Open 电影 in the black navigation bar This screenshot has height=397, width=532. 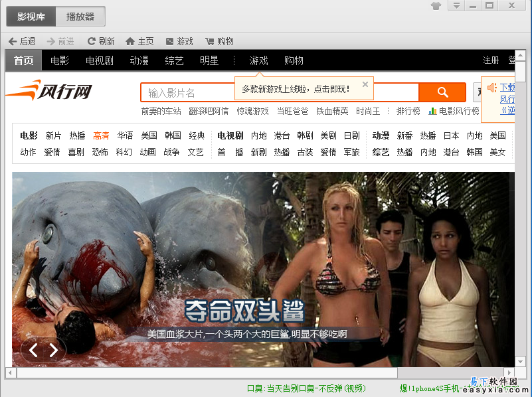(x=60, y=60)
